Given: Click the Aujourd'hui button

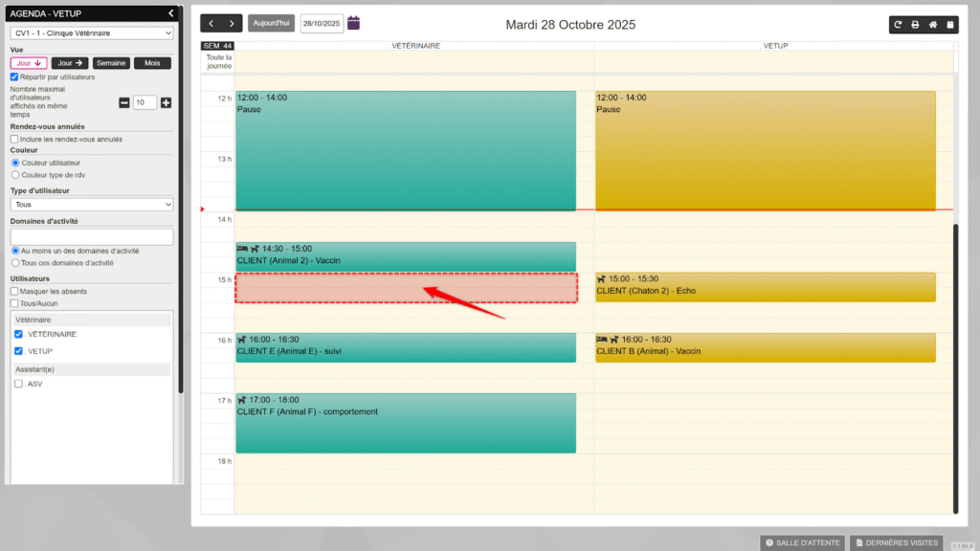Looking at the screenshot, I should [x=271, y=24].
